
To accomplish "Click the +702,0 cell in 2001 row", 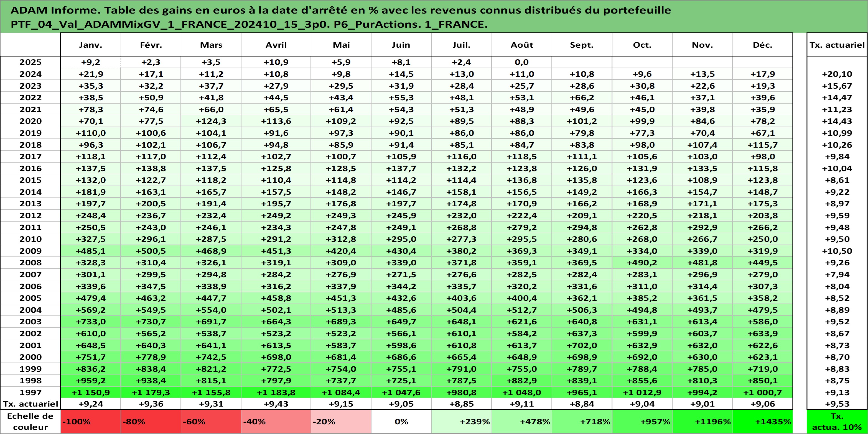I will click(582, 345).
